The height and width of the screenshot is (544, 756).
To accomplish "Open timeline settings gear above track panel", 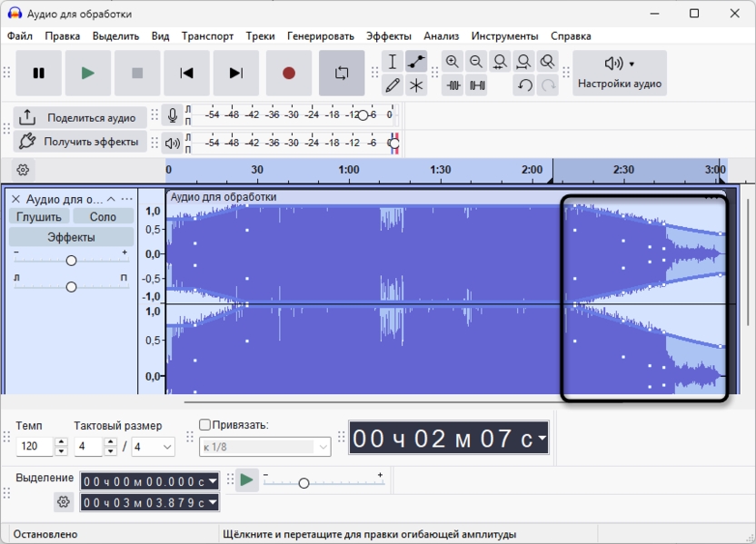I will (24, 170).
